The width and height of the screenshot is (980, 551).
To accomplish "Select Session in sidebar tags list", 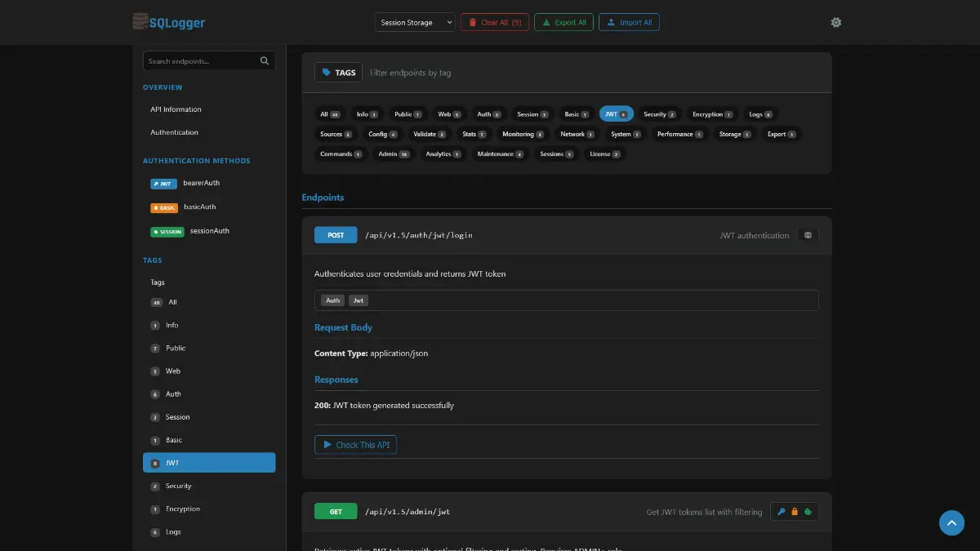I will [209, 417].
